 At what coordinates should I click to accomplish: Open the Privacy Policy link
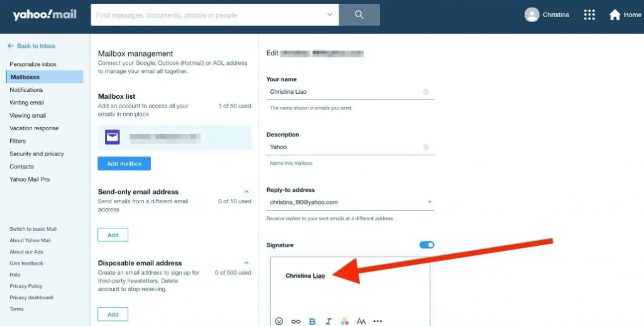(26, 286)
